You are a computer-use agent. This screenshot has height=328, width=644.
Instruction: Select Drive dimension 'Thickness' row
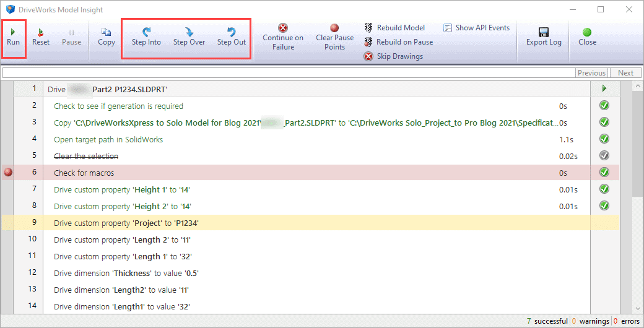tap(316, 273)
